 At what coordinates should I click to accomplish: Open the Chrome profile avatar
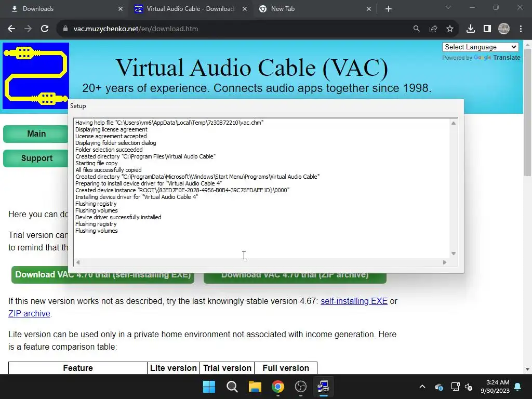[504, 29]
